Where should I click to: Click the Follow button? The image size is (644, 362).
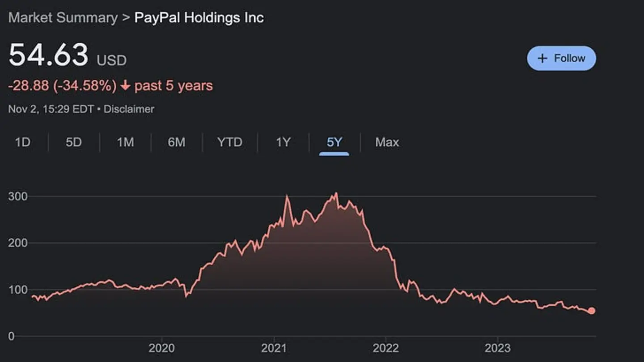(x=561, y=58)
